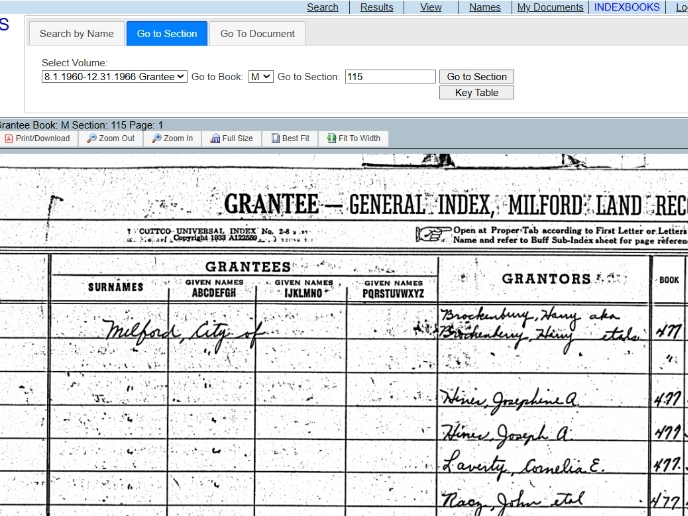Click the Go to Section button

[x=477, y=77]
